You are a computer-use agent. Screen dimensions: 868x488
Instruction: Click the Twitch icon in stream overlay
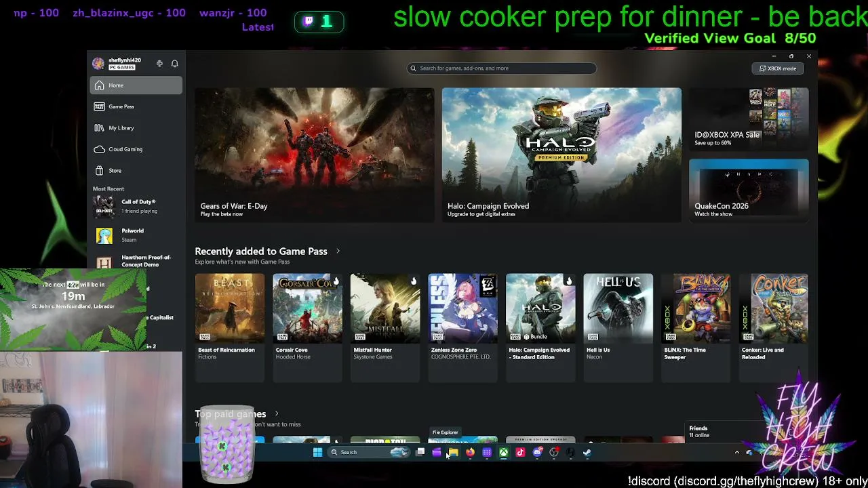(x=309, y=22)
